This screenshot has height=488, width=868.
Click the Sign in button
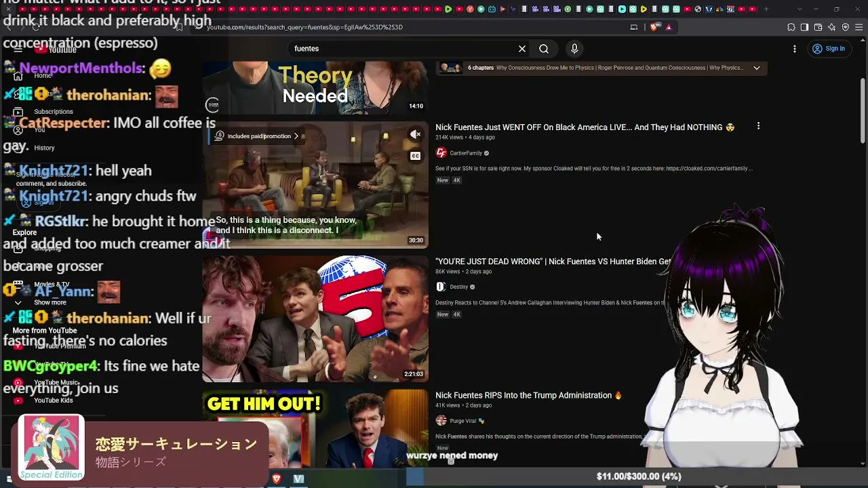click(829, 49)
